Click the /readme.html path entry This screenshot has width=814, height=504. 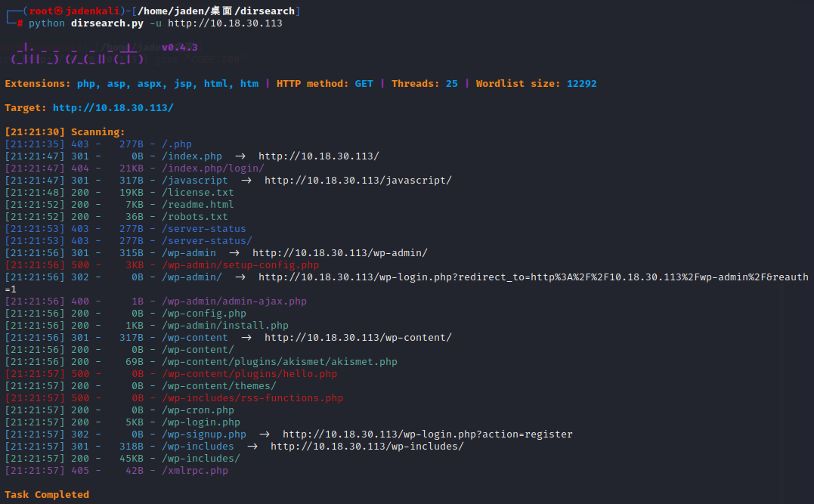point(197,205)
